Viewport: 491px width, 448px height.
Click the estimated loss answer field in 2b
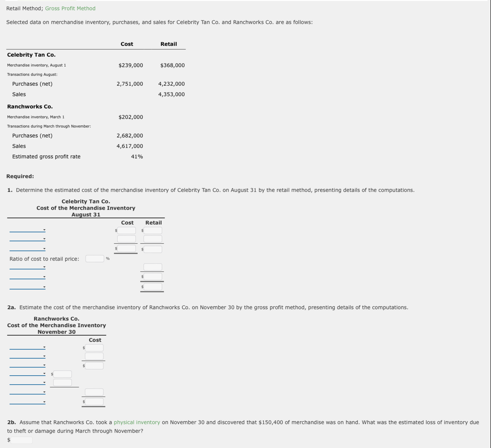(21, 440)
